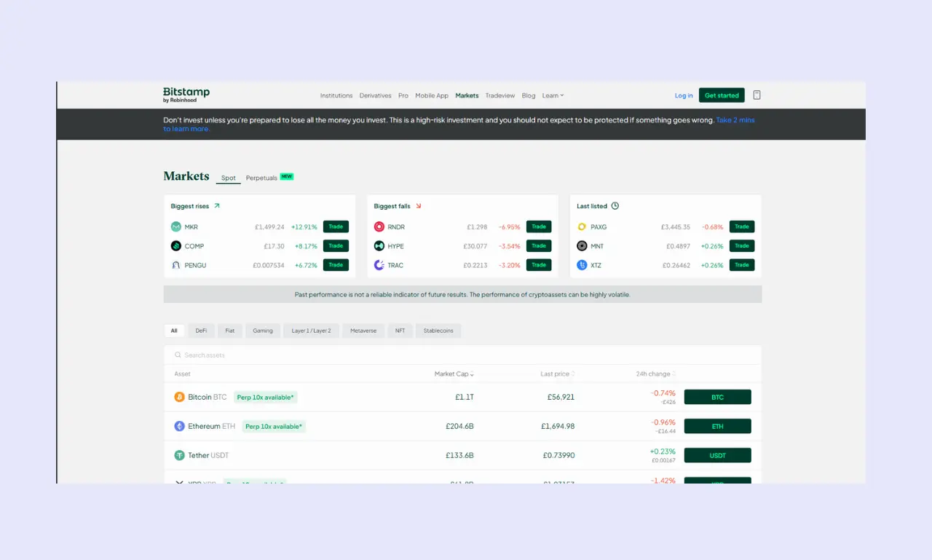Filter assets by Gaming

(263, 331)
